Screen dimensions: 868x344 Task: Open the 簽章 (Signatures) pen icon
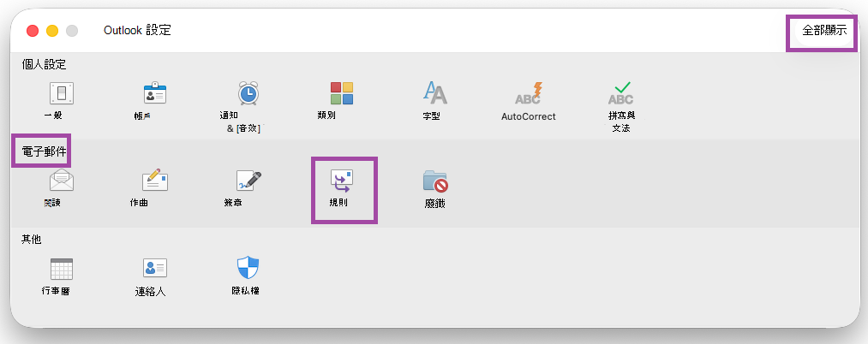[x=248, y=181]
